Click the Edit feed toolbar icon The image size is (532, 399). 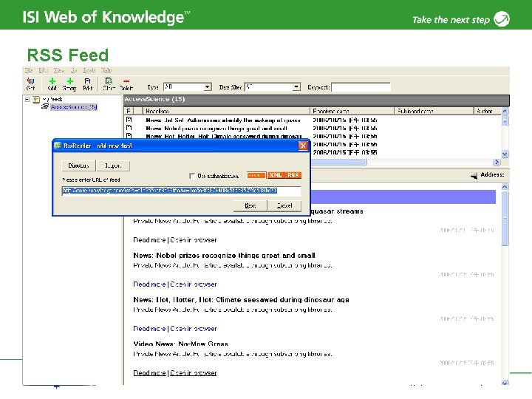pyautogui.click(x=87, y=83)
